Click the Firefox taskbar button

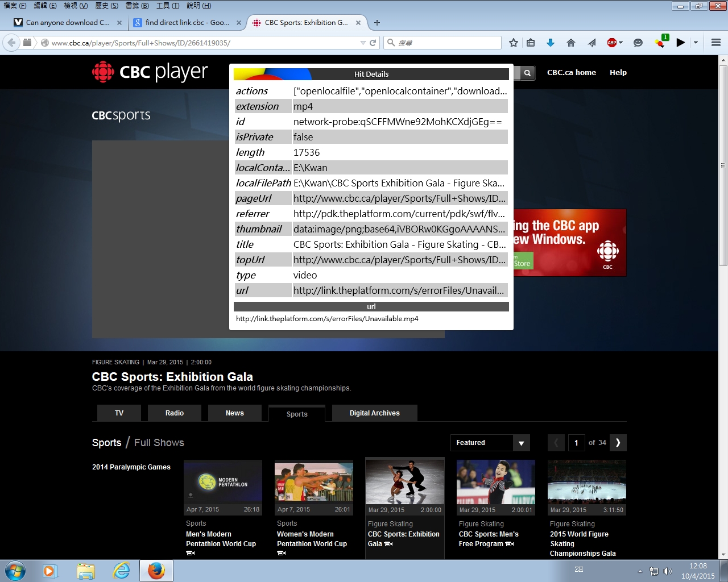point(156,571)
